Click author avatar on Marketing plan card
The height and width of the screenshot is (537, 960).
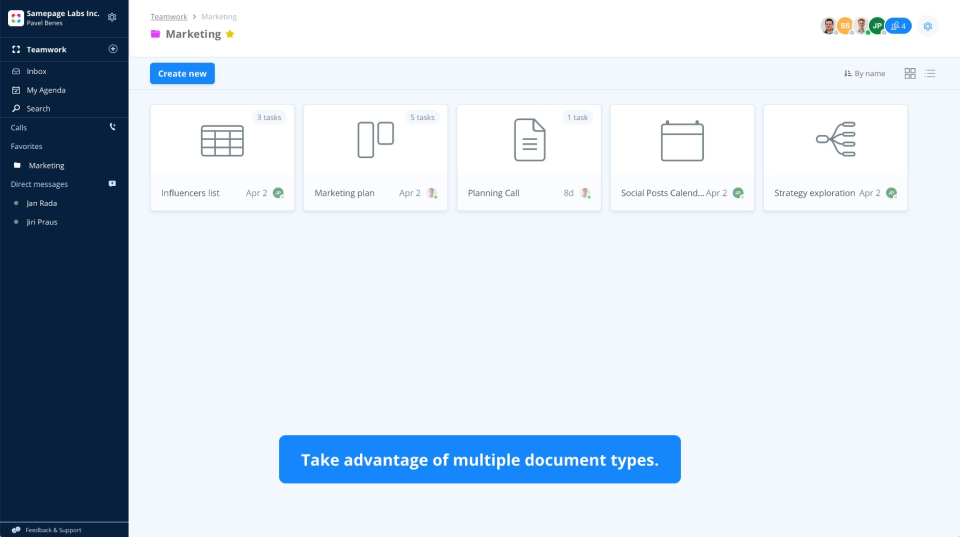point(432,193)
